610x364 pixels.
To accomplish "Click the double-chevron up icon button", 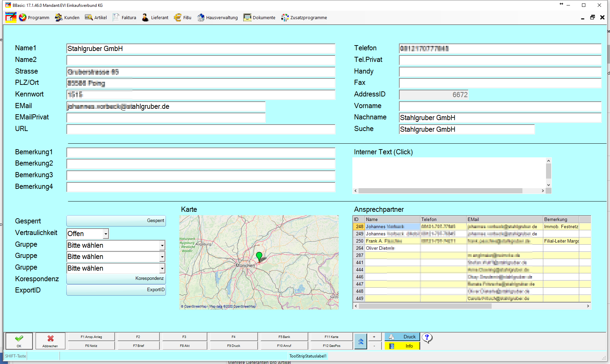I will point(361,341).
